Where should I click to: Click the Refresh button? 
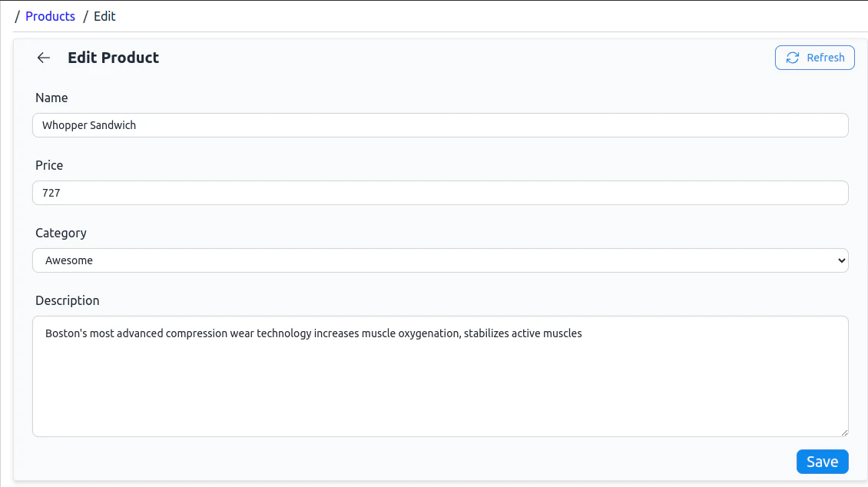pyautogui.click(x=814, y=58)
